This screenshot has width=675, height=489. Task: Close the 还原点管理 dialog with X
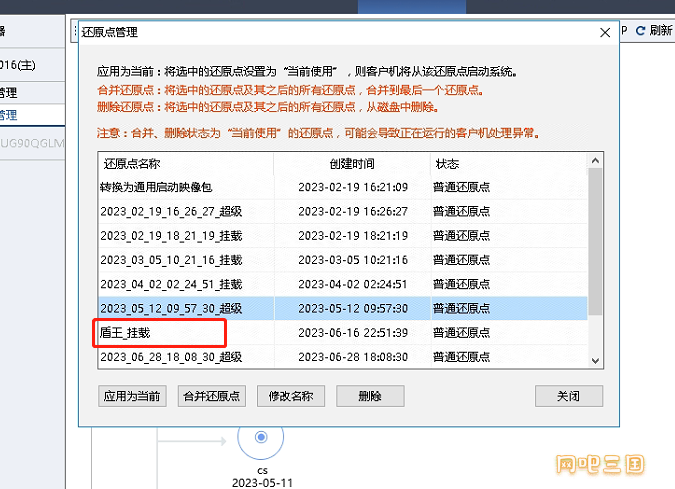point(604,32)
